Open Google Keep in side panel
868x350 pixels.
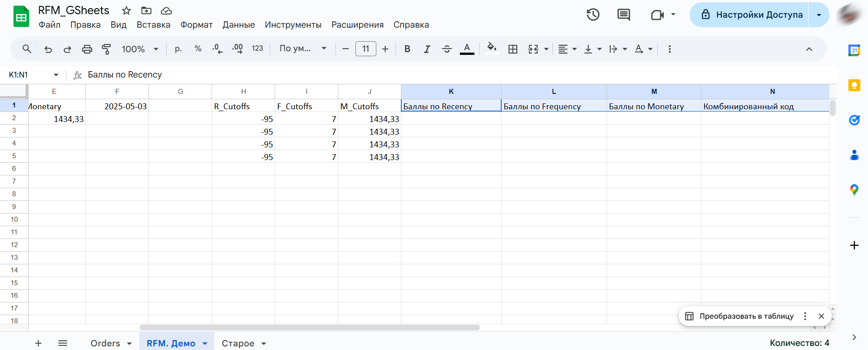[854, 85]
